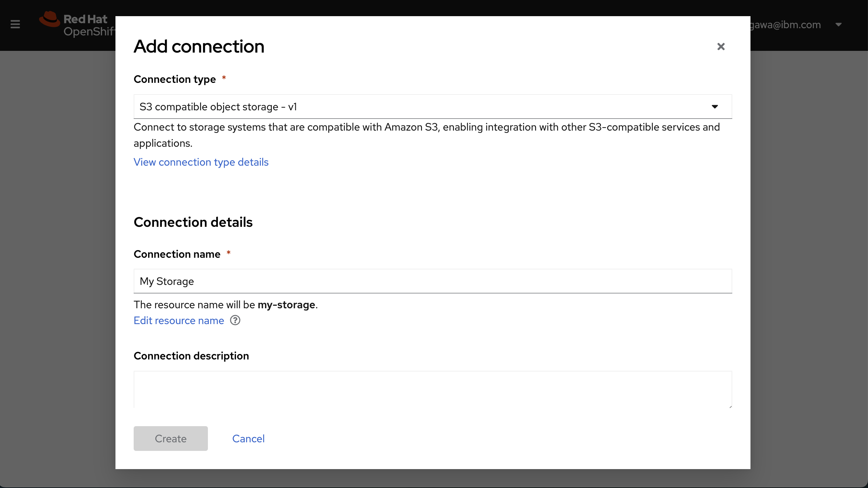Click the Connection description label

(191, 356)
